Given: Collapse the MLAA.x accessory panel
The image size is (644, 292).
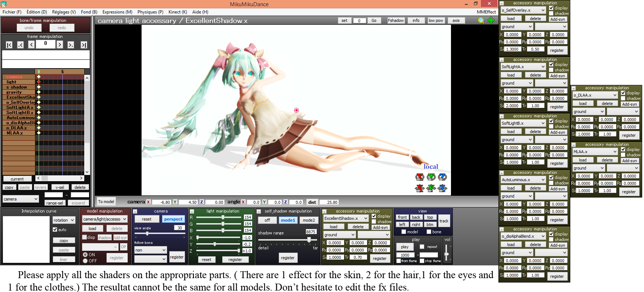Looking at the screenshot, I should click(574, 145).
